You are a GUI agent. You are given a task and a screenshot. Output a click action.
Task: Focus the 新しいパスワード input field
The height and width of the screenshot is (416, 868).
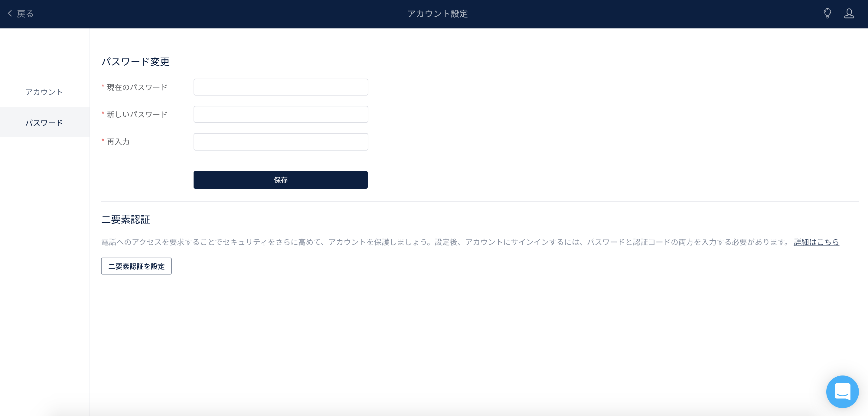click(x=281, y=114)
